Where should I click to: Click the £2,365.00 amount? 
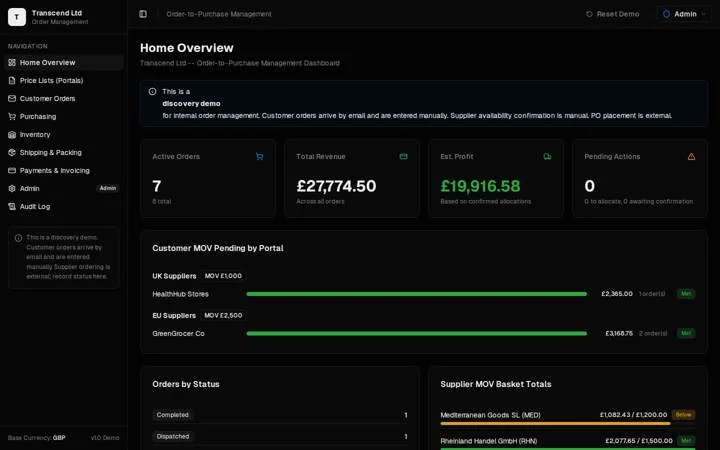coord(617,294)
